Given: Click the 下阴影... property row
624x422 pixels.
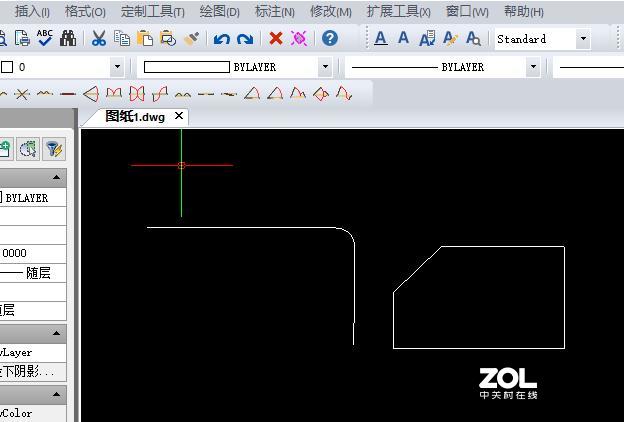Looking at the screenshot, I should pos(33,371).
